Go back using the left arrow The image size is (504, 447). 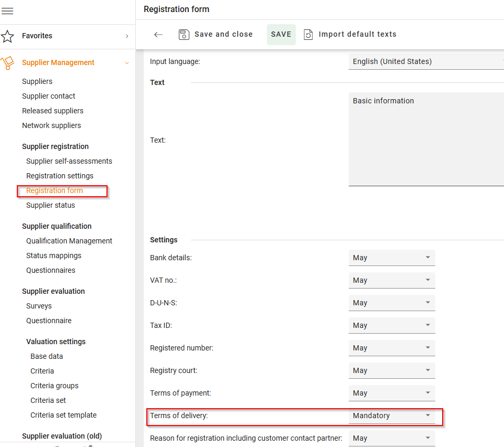158,35
